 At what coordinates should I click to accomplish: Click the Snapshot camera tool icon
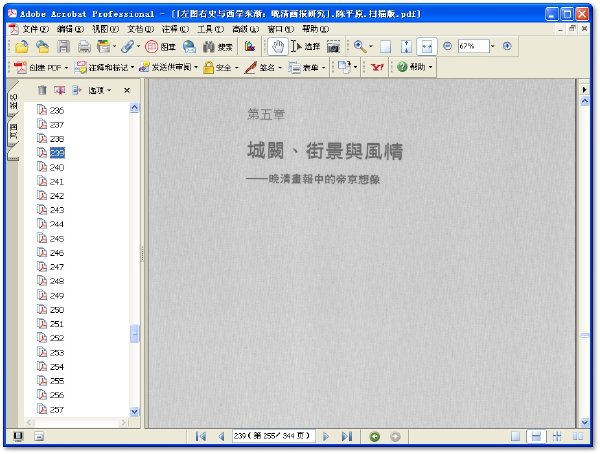[x=333, y=47]
